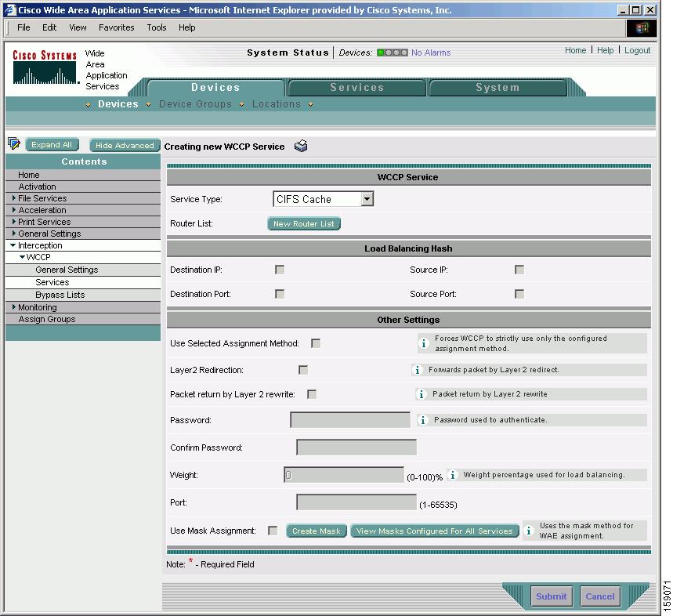Enable the Destination Port hash checkbox
This screenshot has height=616, width=673.
coord(280,294)
